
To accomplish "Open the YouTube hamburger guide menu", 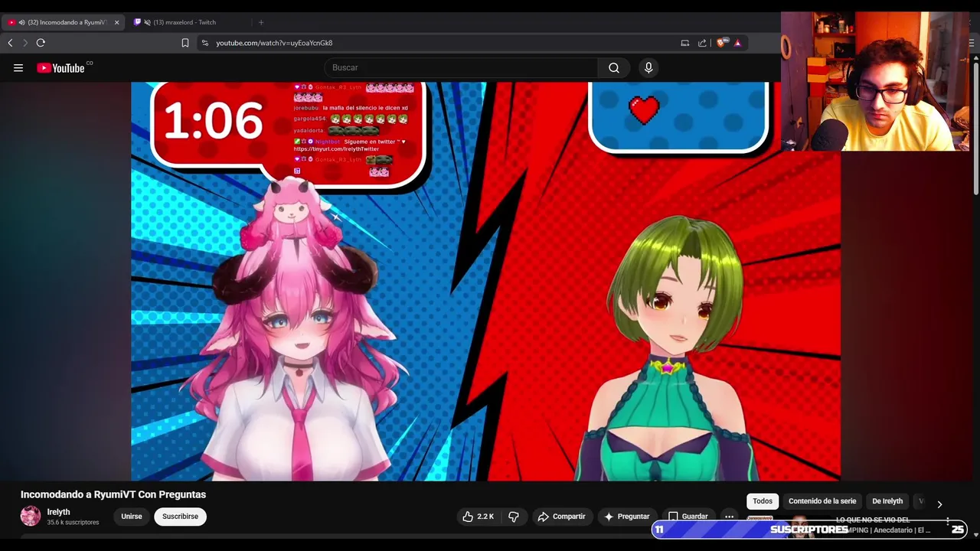I will click(18, 68).
